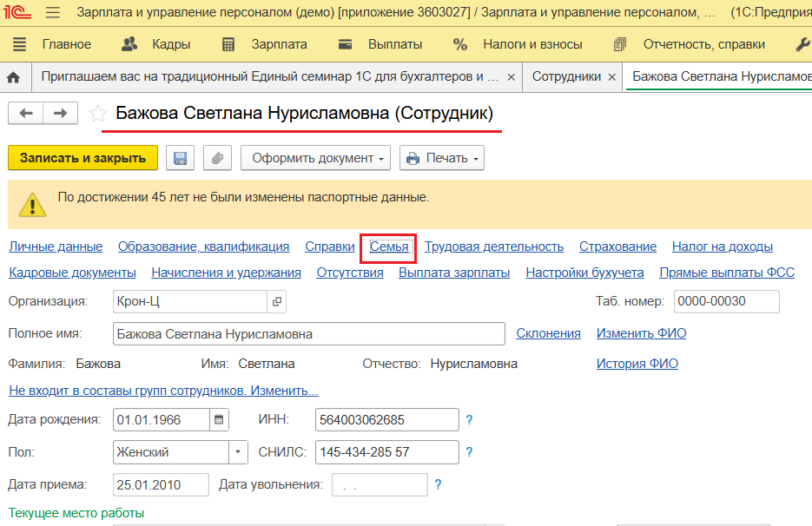The height and width of the screenshot is (526, 812).
Task: Click the Текущее место работы heading
Action: [x=76, y=513]
